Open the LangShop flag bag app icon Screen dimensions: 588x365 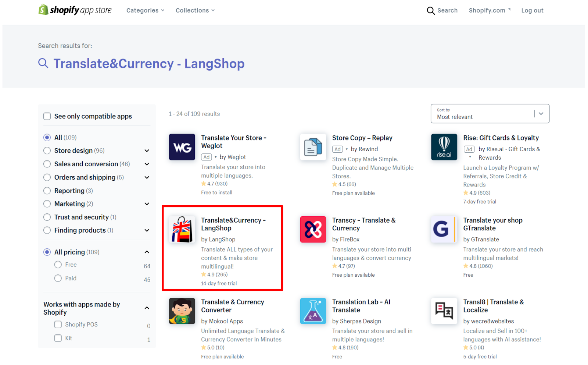[x=182, y=229]
